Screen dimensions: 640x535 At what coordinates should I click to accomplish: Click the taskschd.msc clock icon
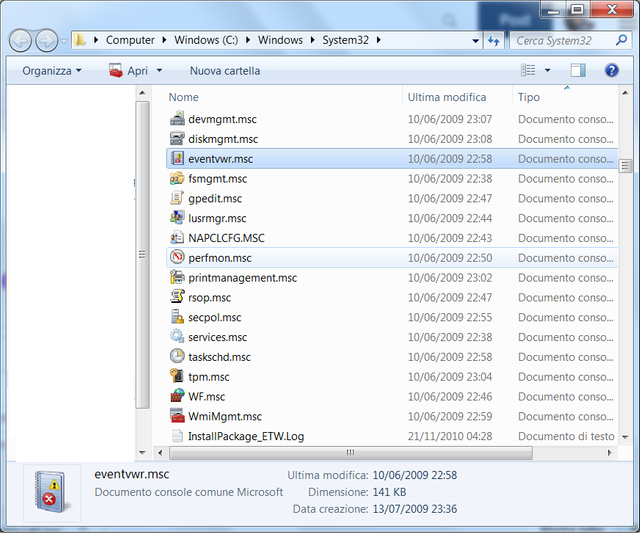click(x=177, y=357)
